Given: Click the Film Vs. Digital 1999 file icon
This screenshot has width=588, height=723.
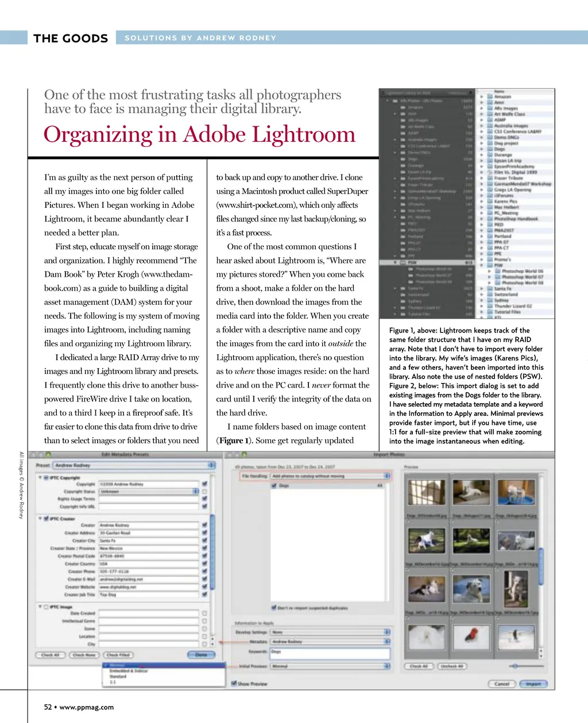Looking at the screenshot, I should (490, 172).
